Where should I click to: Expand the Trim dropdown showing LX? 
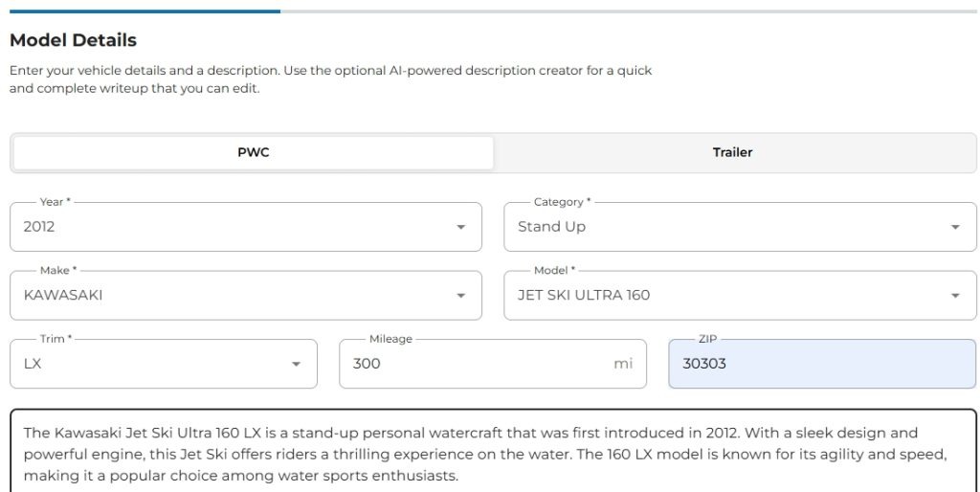point(153,364)
